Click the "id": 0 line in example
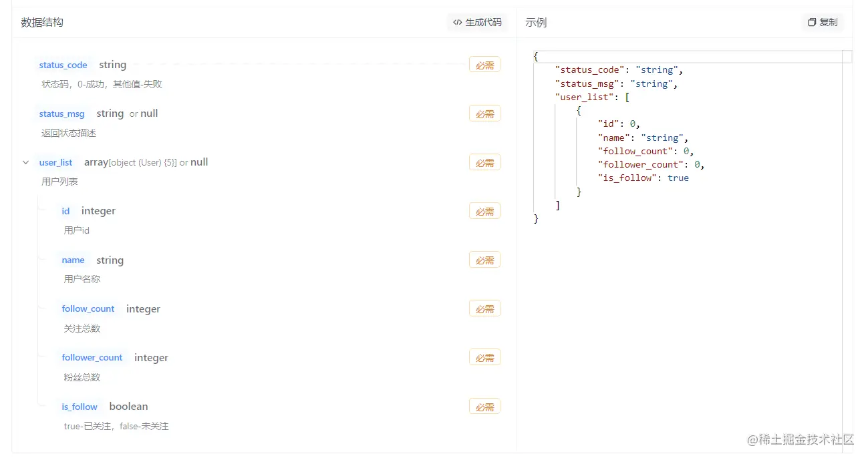The height and width of the screenshot is (460, 868). pyautogui.click(x=619, y=124)
